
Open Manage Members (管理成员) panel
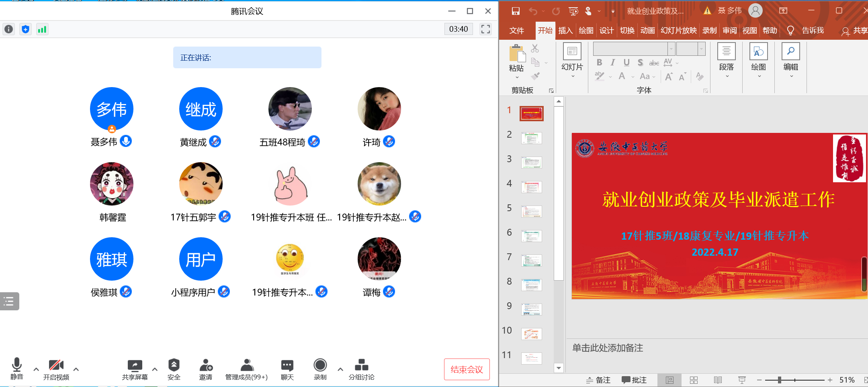tap(246, 369)
